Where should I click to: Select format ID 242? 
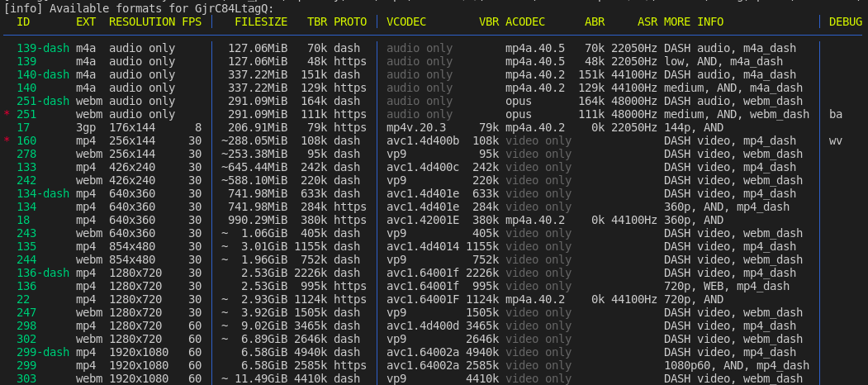26,181
